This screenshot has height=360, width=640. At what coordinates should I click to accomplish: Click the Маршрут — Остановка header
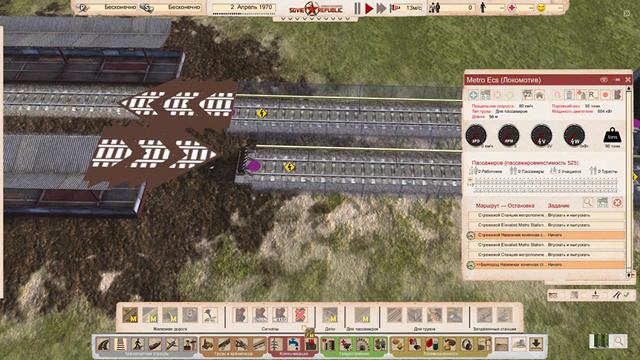pyautogui.click(x=505, y=205)
